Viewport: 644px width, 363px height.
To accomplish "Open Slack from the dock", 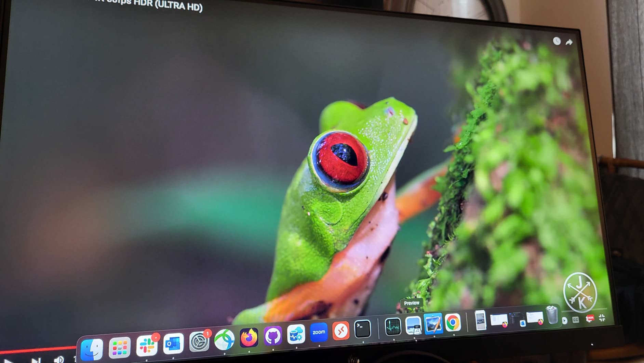I will coord(147,345).
